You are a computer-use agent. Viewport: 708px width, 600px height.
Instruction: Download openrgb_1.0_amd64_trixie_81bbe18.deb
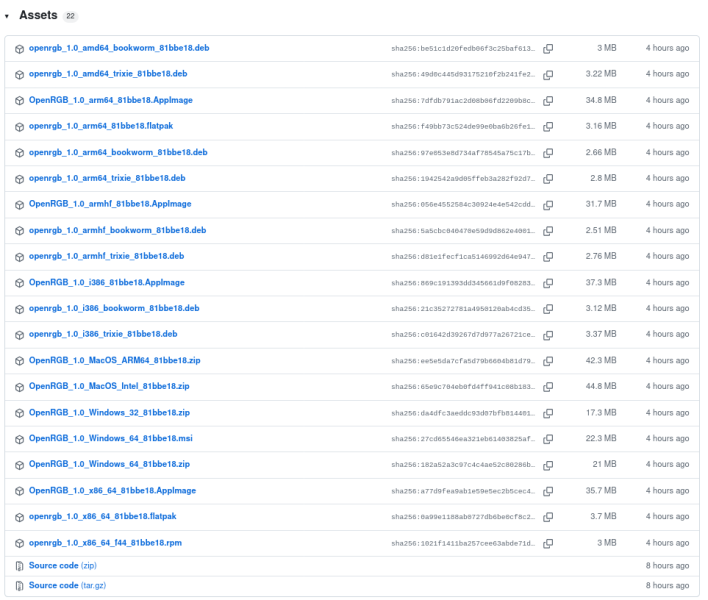(x=108, y=74)
